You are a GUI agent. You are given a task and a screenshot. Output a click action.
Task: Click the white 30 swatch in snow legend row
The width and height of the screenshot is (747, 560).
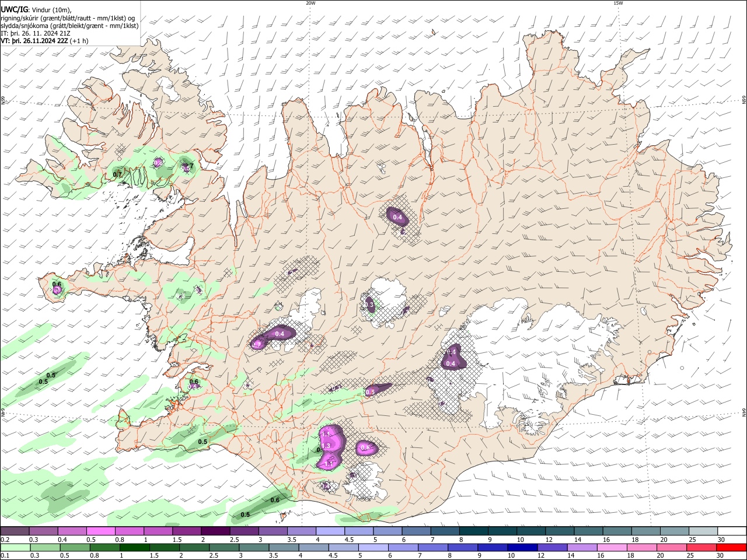pos(731,531)
